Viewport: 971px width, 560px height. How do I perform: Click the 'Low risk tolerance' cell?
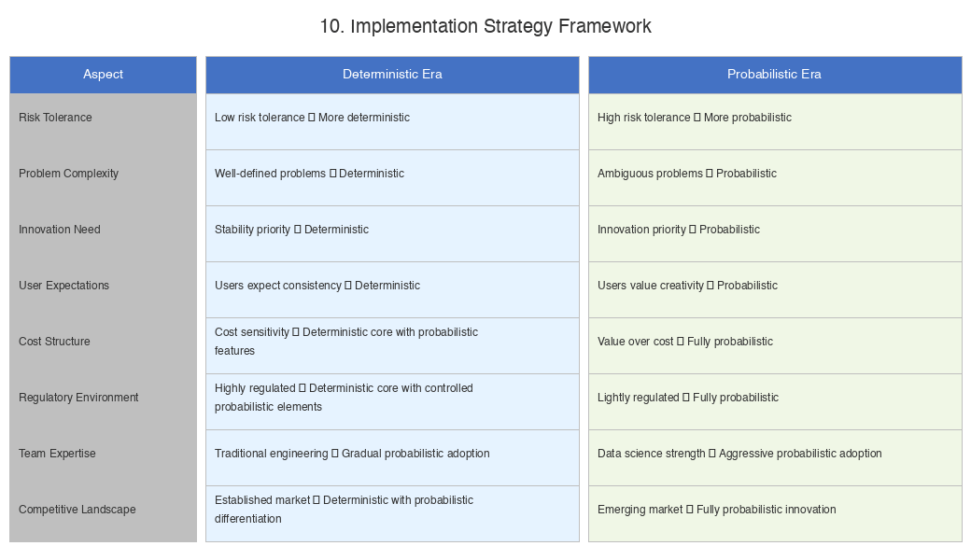point(393,121)
